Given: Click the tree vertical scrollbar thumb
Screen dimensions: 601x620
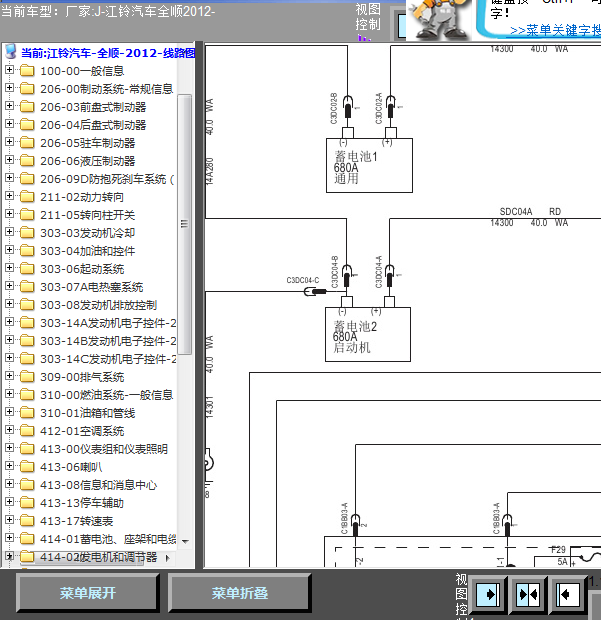Looking at the screenshot, I should [184, 224].
